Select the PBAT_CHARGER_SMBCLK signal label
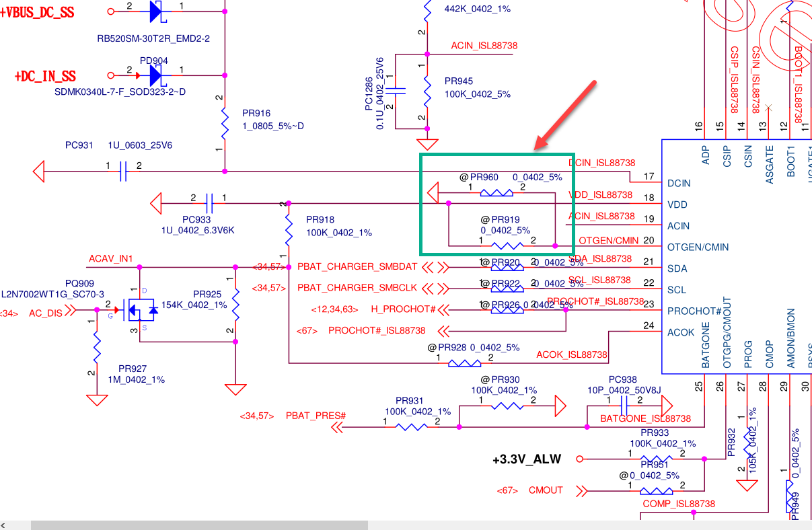 357,288
